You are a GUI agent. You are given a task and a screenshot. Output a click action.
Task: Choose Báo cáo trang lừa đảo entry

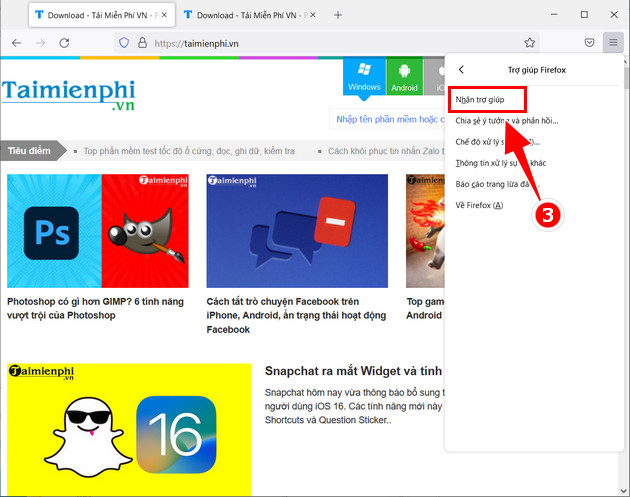497,184
